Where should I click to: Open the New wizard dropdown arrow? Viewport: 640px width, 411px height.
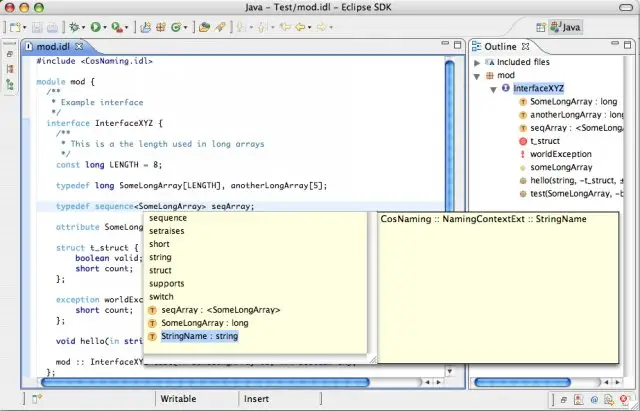click(x=24, y=28)
